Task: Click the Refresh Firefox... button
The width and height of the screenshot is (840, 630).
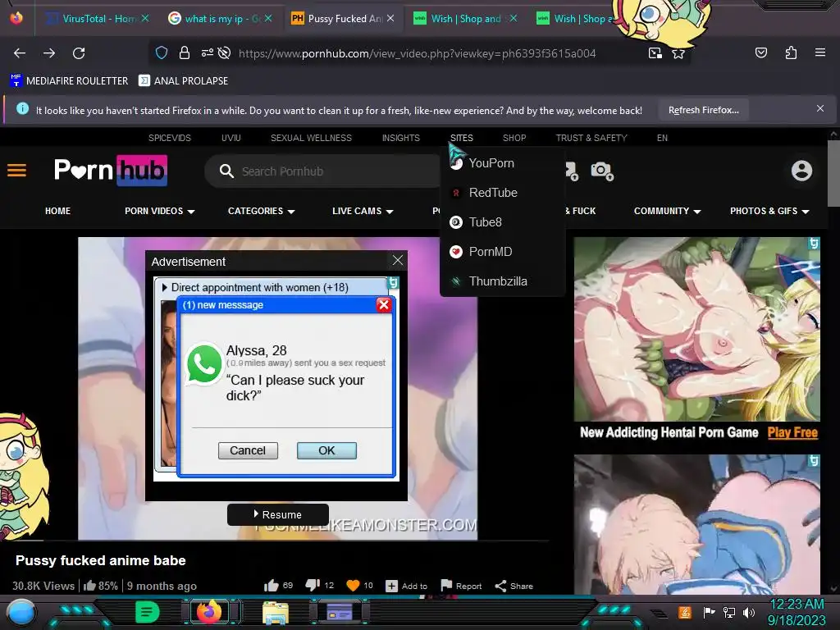Action: [703, 110]
